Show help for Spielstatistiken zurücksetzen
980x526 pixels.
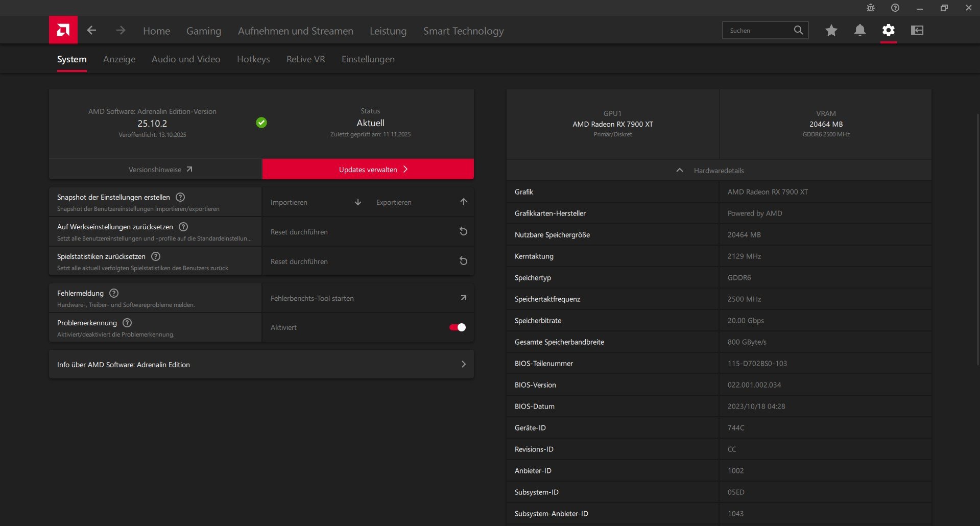tap(156, 256)
